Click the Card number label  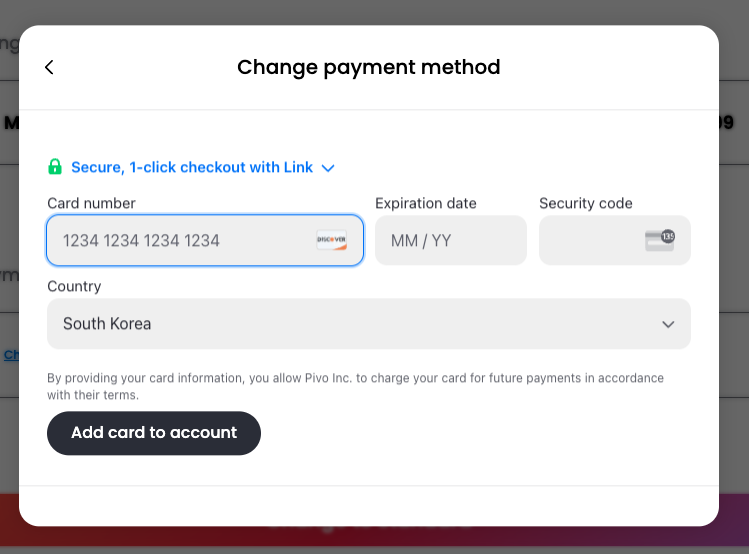[x=91, y=203]
